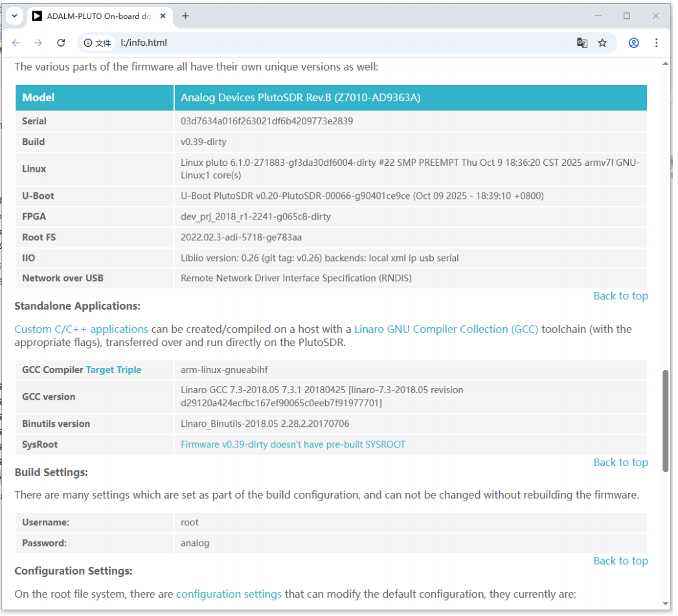Click the FPGA value dev_prj_2018_r1-2241-g065c8-dirty

tap(256, 217)
